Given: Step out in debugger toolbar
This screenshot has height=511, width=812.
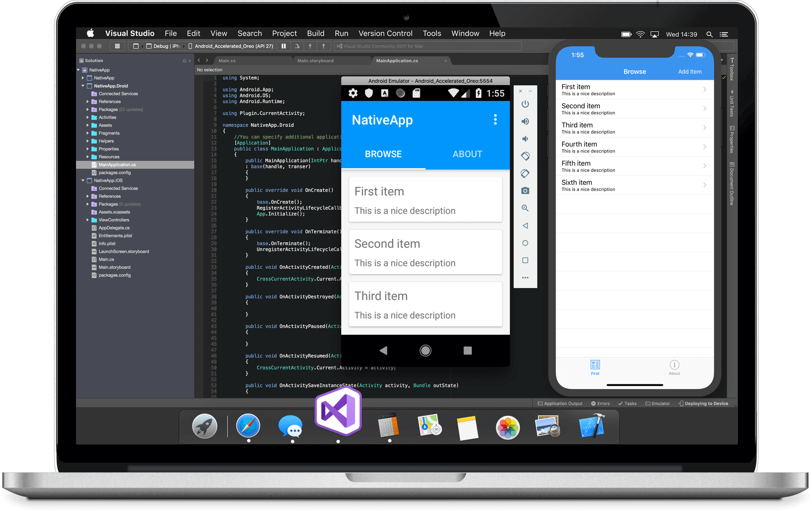Looking at the screenshot, I should click(323, 46).
